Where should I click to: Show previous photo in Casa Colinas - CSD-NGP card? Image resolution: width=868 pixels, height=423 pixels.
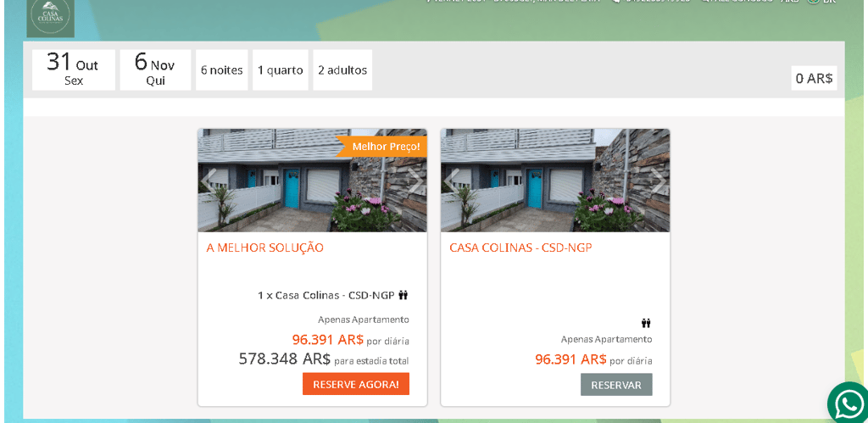click(x=452, y=181)
